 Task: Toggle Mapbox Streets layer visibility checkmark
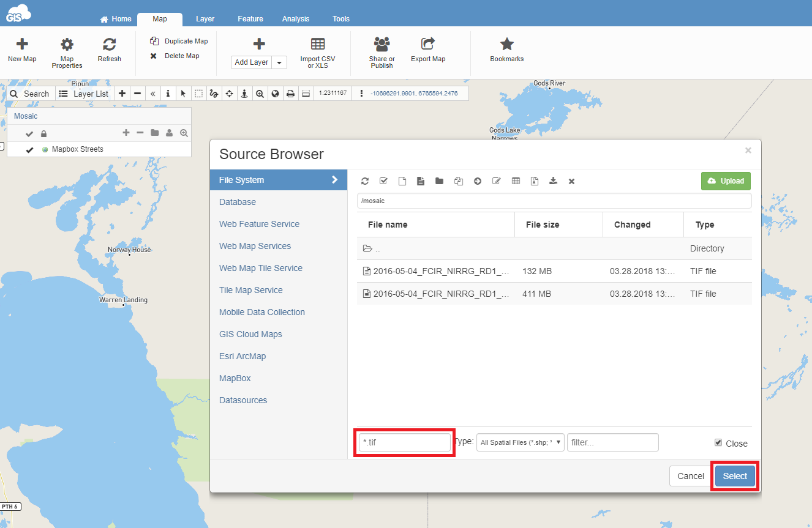[29, 150]
